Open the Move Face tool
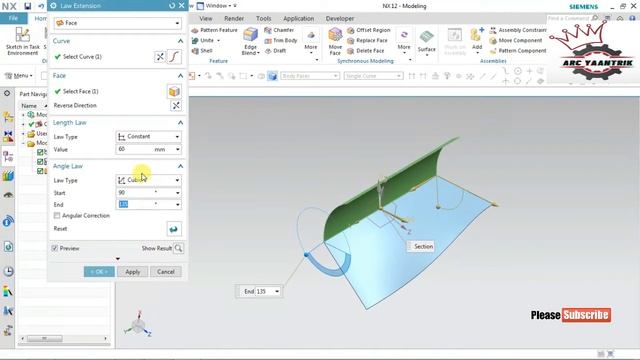Viewport: 640px width, 360px height. point(335,41)
